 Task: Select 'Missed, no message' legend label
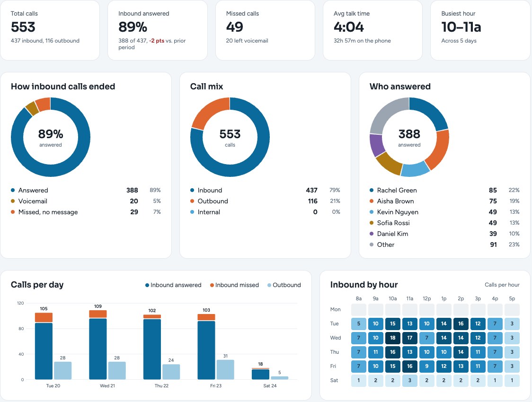pyautogui.click(x=48, y=212)
